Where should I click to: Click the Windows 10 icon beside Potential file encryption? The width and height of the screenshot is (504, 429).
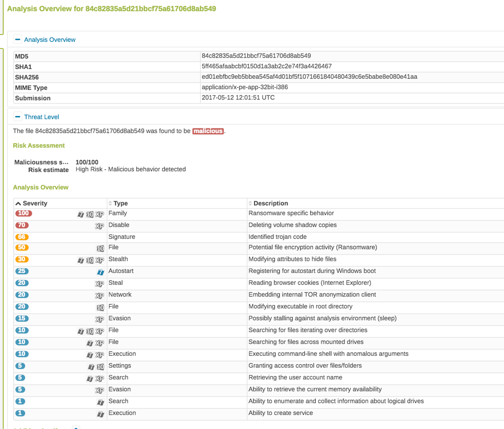click(100, 249)
